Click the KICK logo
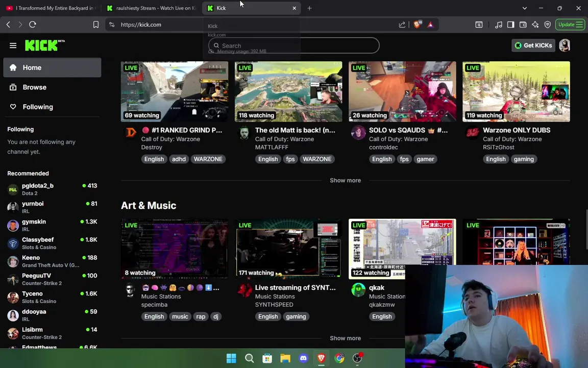Viewport: 588px width, 368px height. pos(44,45)
